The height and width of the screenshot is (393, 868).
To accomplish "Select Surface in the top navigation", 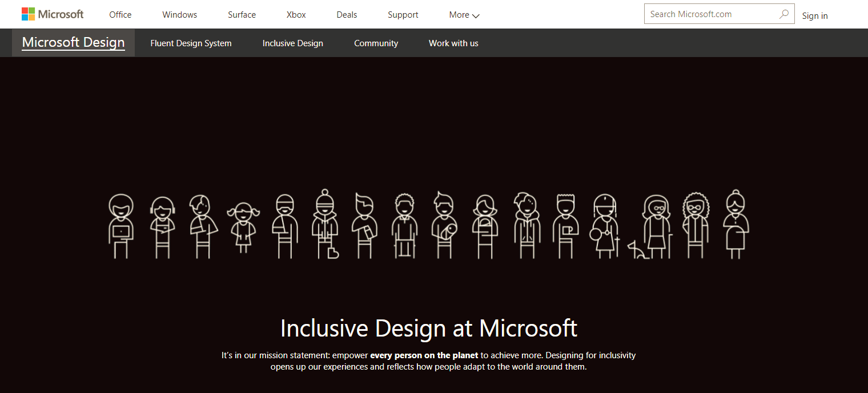I will coord(242,15).
